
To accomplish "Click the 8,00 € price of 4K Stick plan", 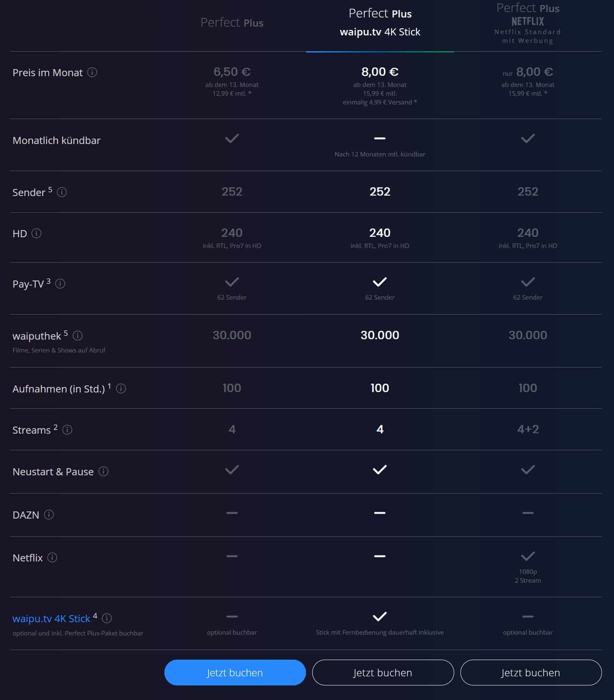I will click(380, 72).
